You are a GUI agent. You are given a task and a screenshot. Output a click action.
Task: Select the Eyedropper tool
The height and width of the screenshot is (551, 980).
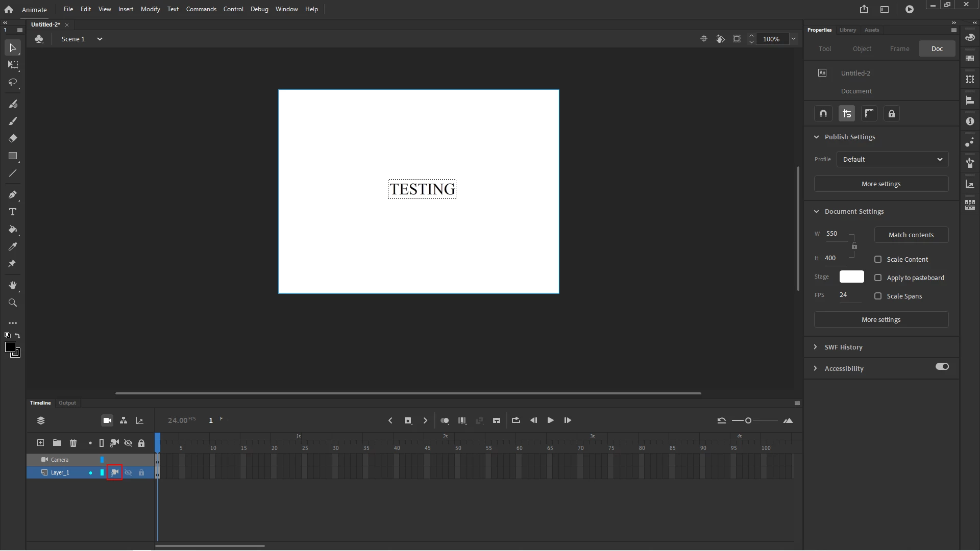tap(13, 247)
